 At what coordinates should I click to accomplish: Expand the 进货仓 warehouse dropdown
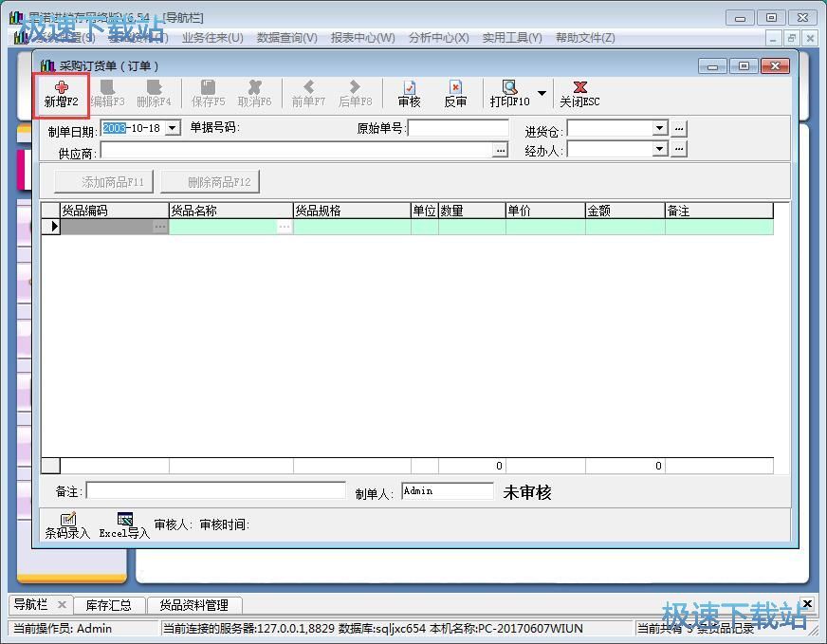(x=660, y=128)
